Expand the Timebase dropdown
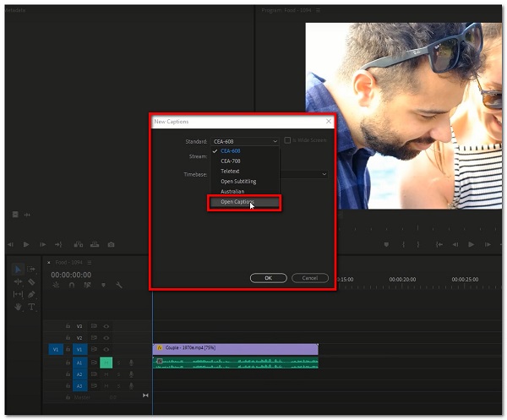This screenshot has width=507, height=420. pyautogui.click(x=324, y=173)
